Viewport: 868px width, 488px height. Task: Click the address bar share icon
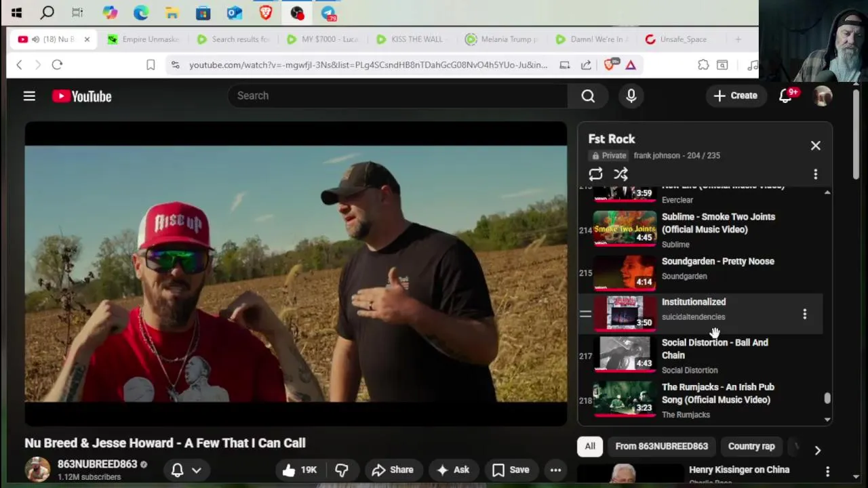coord(586,64)
